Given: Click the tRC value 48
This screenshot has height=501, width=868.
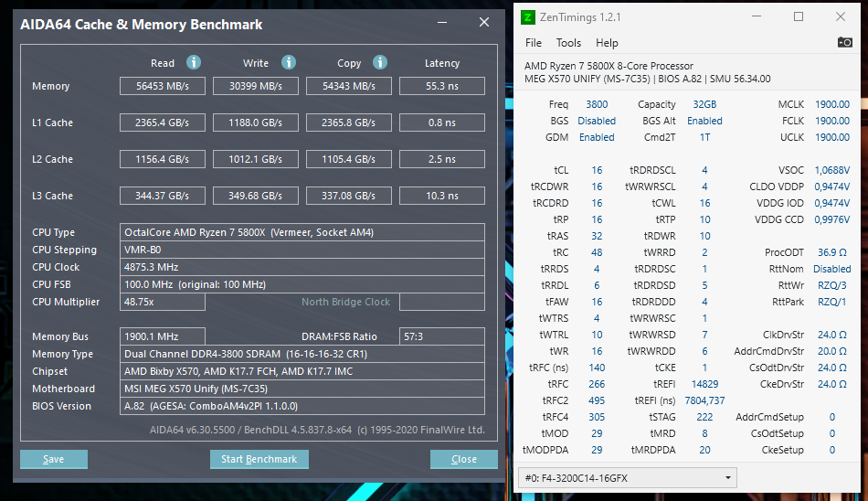Looking at the screenshot, I should 597,252.
